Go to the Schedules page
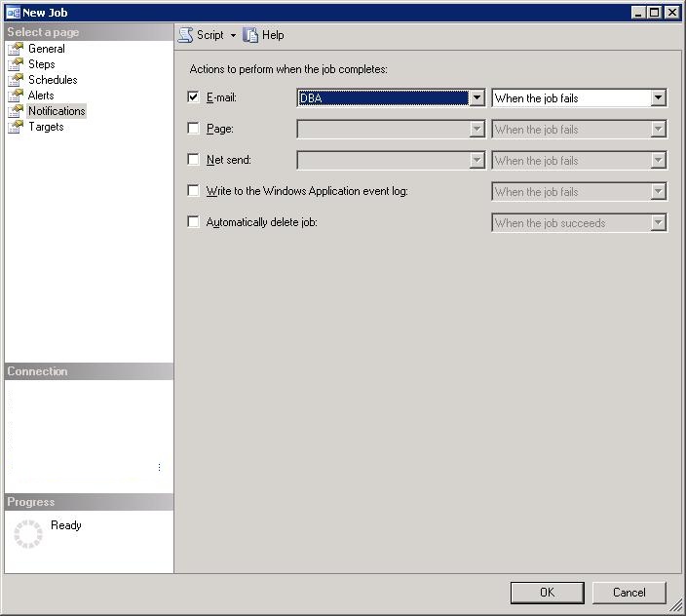The image size is (686, 616). pos(53,80)
